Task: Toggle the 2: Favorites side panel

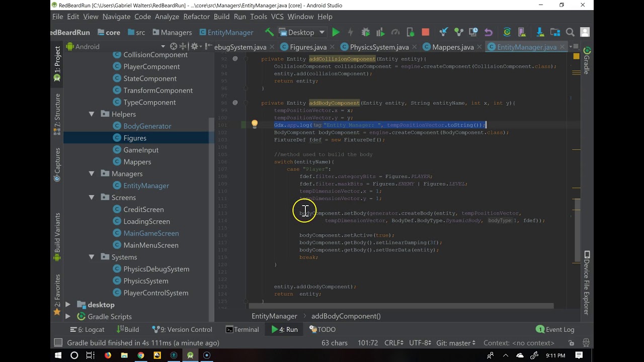Action: [x=57, y=295]
